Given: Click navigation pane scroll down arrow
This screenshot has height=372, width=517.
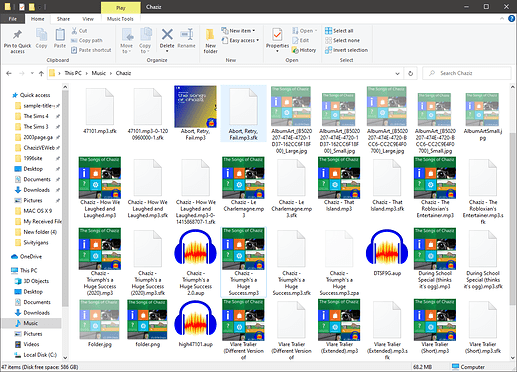Looking at the screenshot, I should click(65, 358).
